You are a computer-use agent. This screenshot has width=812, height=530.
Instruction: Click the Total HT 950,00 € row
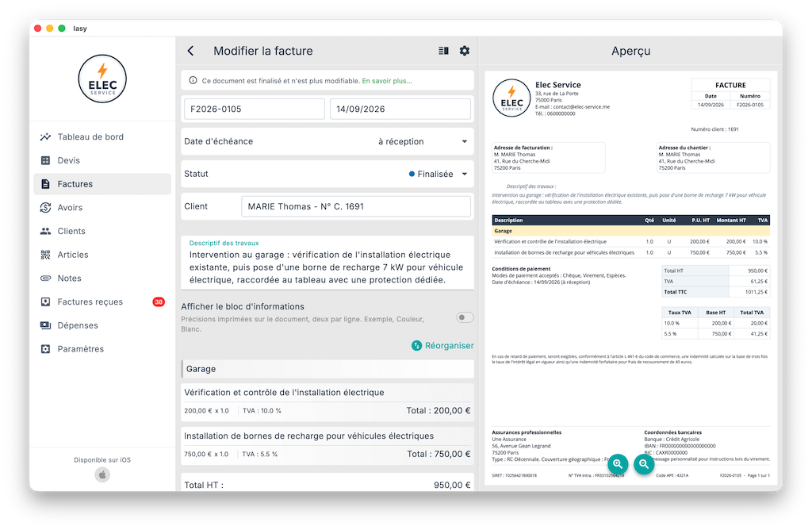pos(327,484)
